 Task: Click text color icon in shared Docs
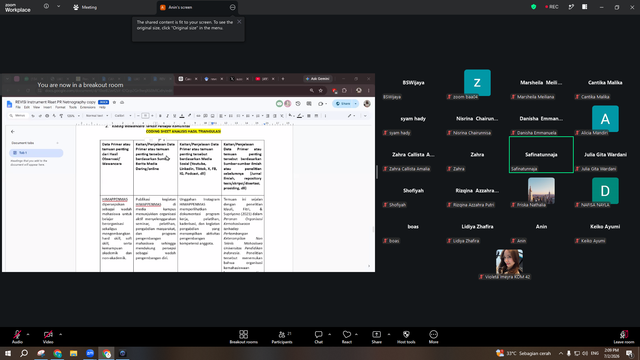[x=182, y=116]
